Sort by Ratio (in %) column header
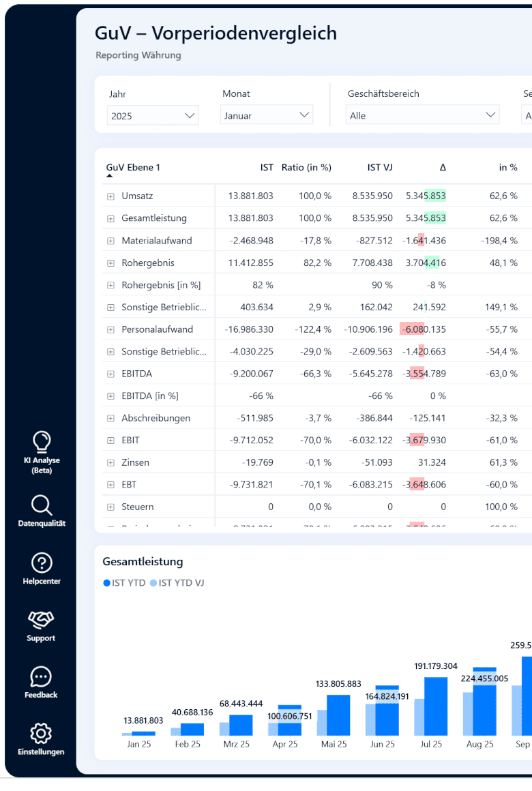The width and height of the screenshot is (532, 791). 306,168
